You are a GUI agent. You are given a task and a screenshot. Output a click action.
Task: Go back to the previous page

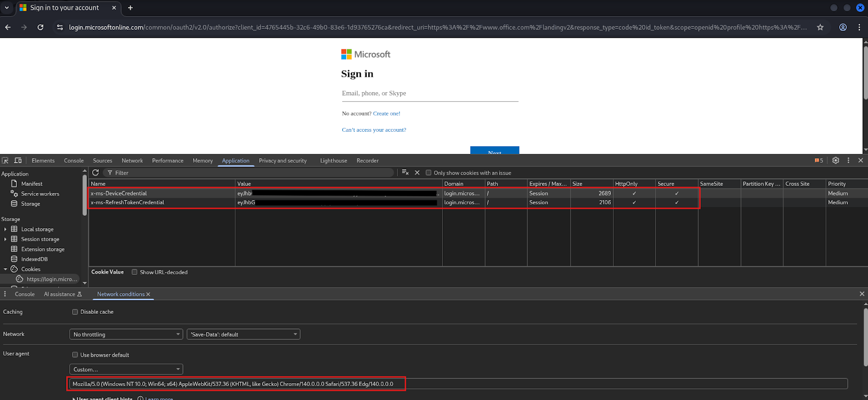[x=8, y=27]
